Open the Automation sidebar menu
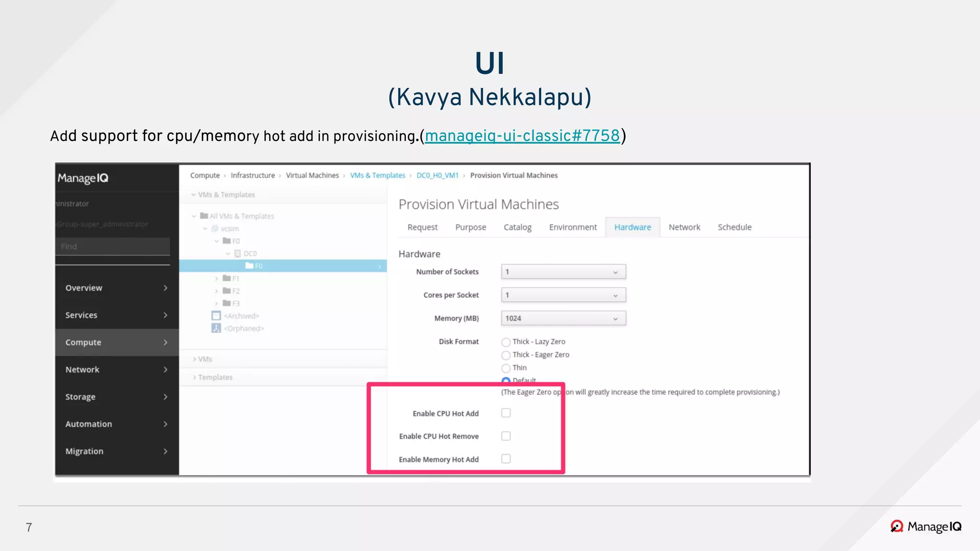Viewport: 980px width, 551px height. 117,424
